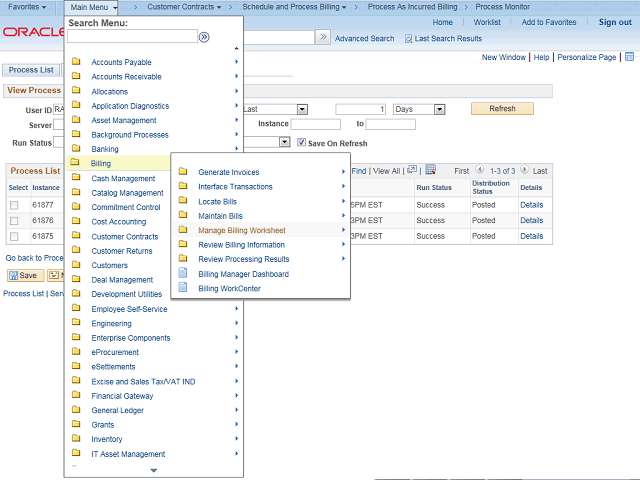
Task: Click the Last Search Results icon
Action: (x=409, y=38)
